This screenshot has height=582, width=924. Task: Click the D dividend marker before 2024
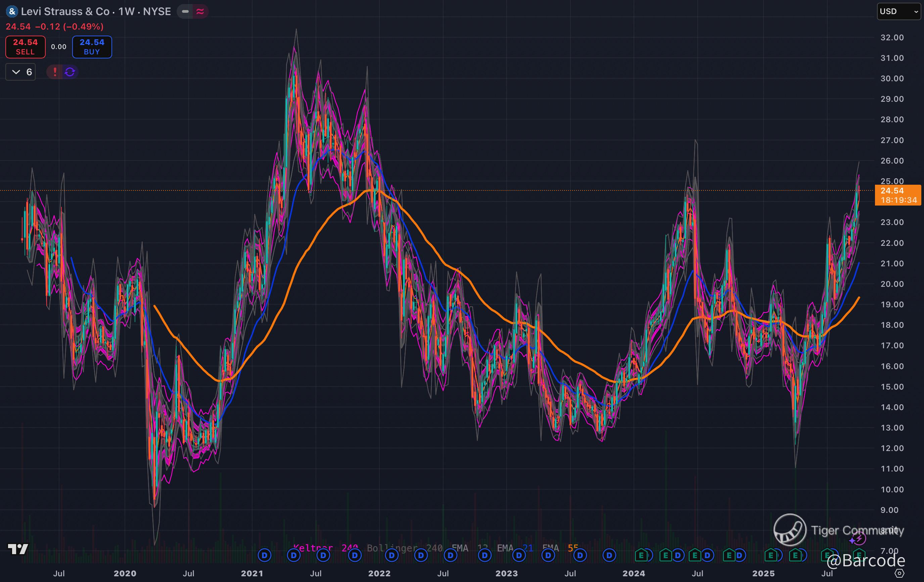(x=609, y=555)
